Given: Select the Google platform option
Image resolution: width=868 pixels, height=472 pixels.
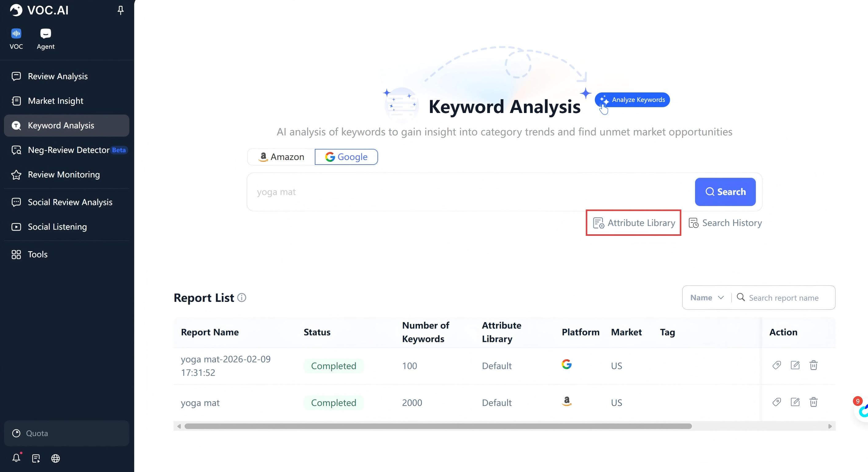Looking at the screenshot, I should click(x=346, y=157).
